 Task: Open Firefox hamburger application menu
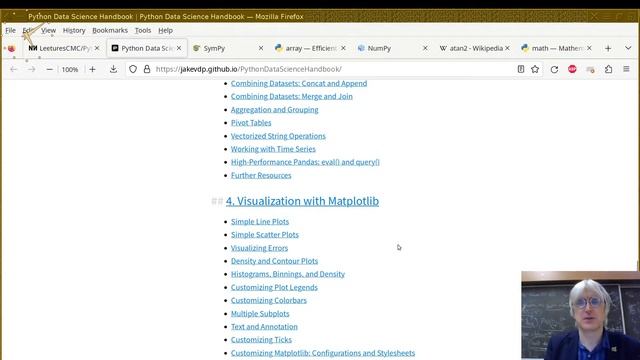point(626,69)
